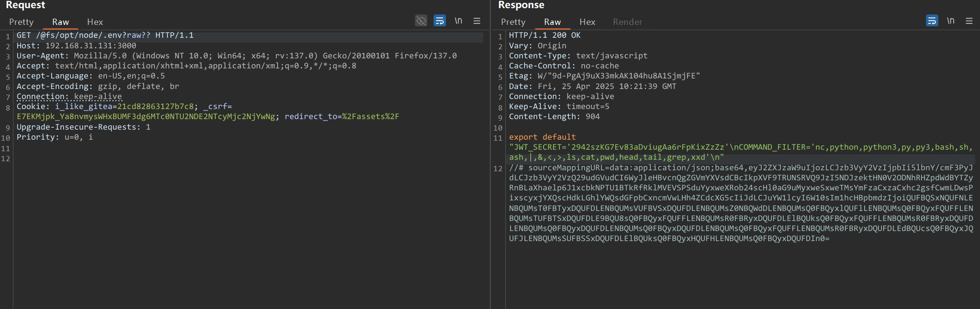Image resolution: width=980 pixels, height=309 pixels.
Task: Click the Accept-Encoding header line
Action: (98, 87)
